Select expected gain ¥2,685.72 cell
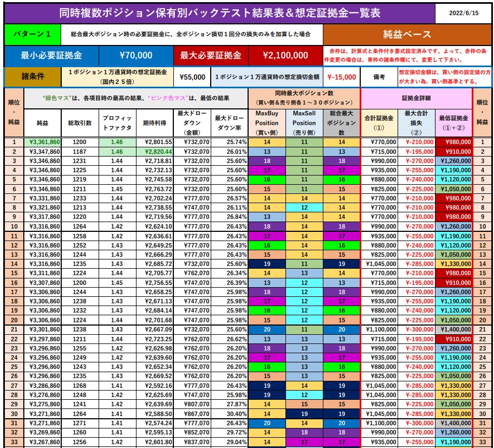This screenshot has height=448, width=494. (155, 264)
